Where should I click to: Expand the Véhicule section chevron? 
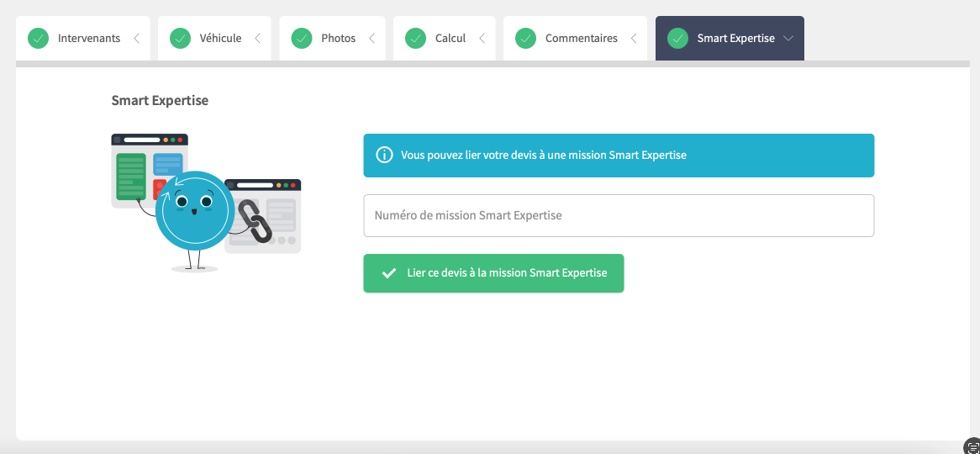[x=257, y=39]
